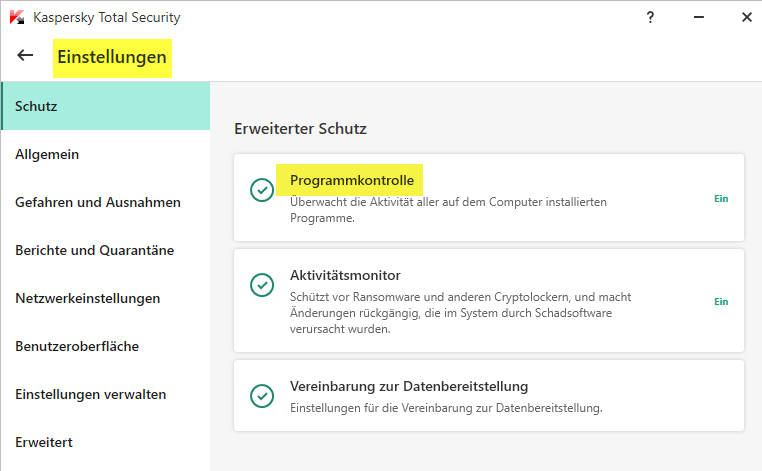Toggle the Aktivitätsmonitor 'Ein' switch
This screenshot has width=762, height=471.
[x=721, y=301]
